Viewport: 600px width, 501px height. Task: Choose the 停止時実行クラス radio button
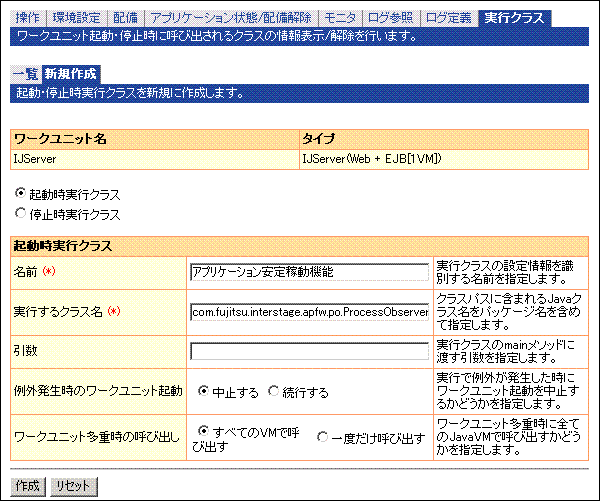[20, 213]
